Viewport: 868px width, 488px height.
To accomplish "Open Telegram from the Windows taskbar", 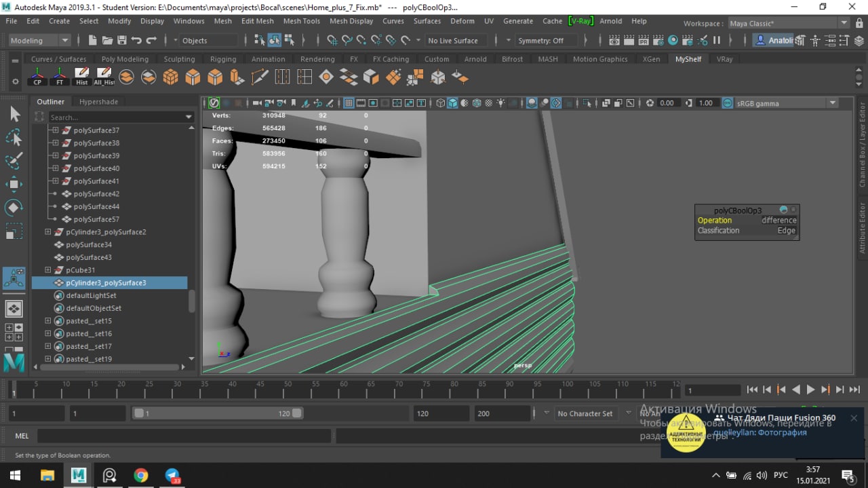I will point(172,476).
